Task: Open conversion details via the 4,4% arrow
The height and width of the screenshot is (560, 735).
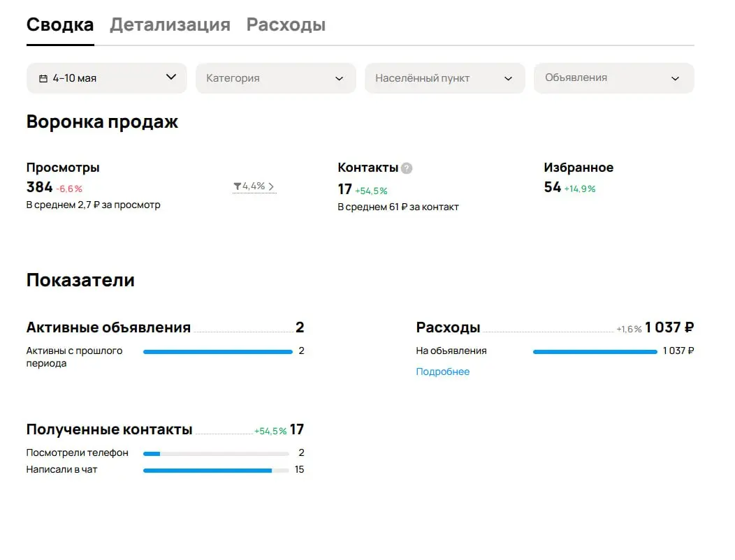Action: tap(271, 186)
